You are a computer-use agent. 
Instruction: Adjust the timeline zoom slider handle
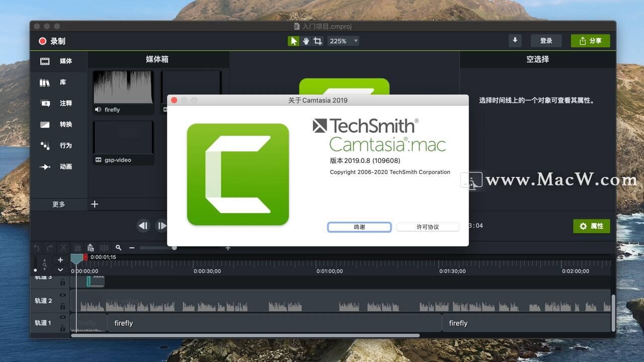(x=174, y=248)
